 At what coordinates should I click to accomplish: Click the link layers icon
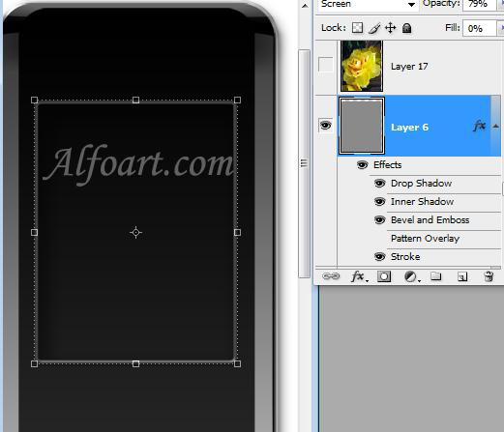331,276
